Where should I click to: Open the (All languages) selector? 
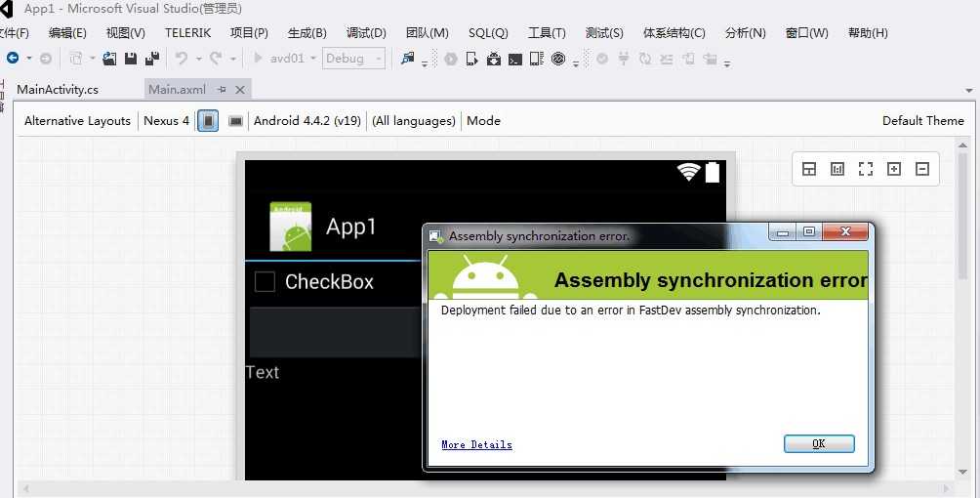pos(414,121)
